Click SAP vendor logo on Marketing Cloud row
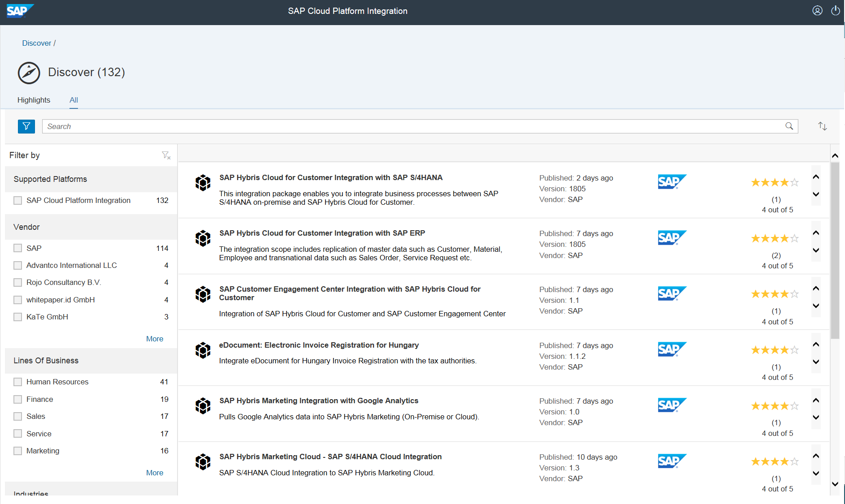The width and height of the screenshot is (845, 504). [x=672, y=461]
